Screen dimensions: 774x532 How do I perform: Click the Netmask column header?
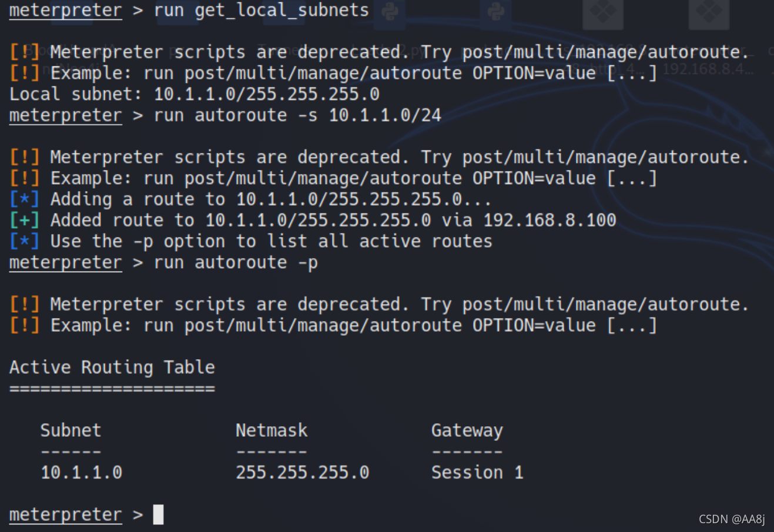coord(272,430)
